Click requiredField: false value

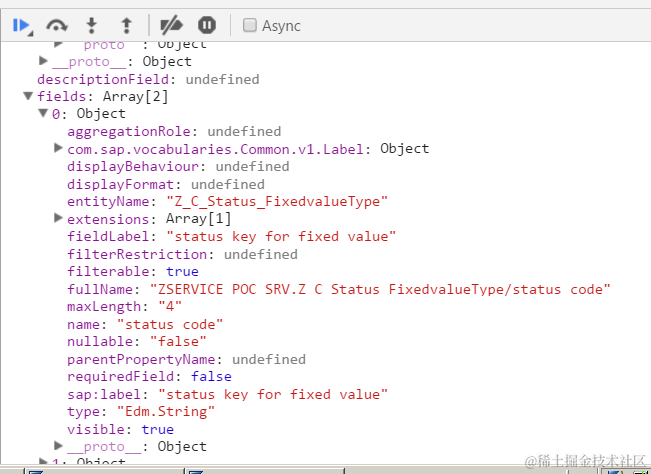coord(211,376)
